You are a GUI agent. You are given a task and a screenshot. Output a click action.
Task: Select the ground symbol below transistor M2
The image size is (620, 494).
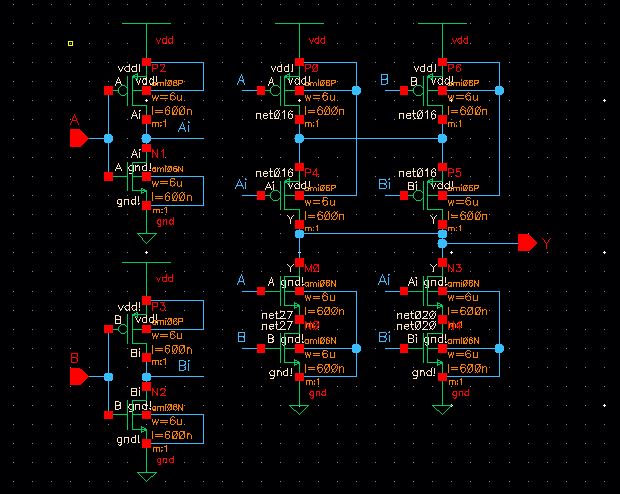299,409
